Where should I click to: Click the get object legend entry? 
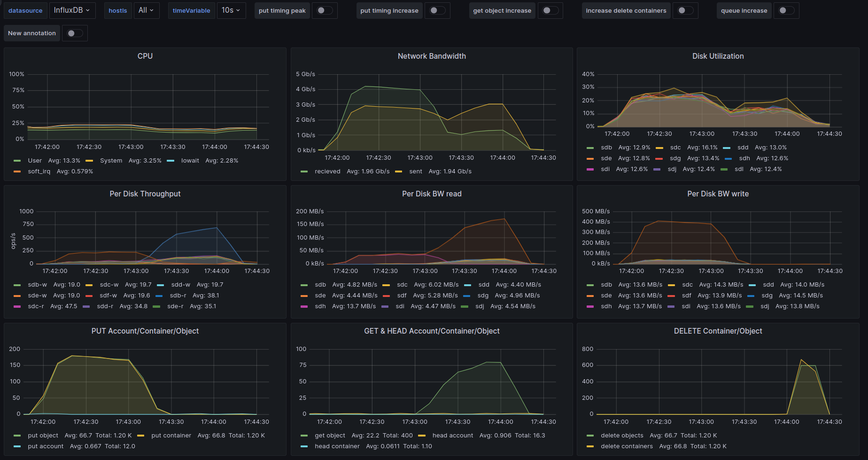[x=330, y=436]
